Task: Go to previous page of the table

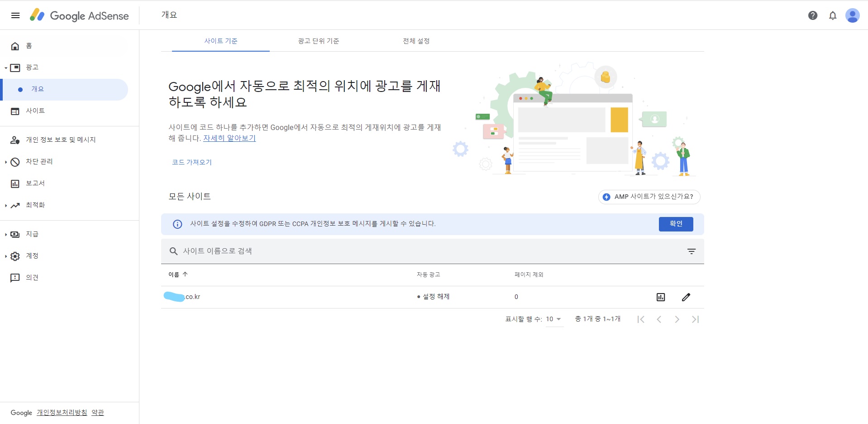Action: pos(659,319)
